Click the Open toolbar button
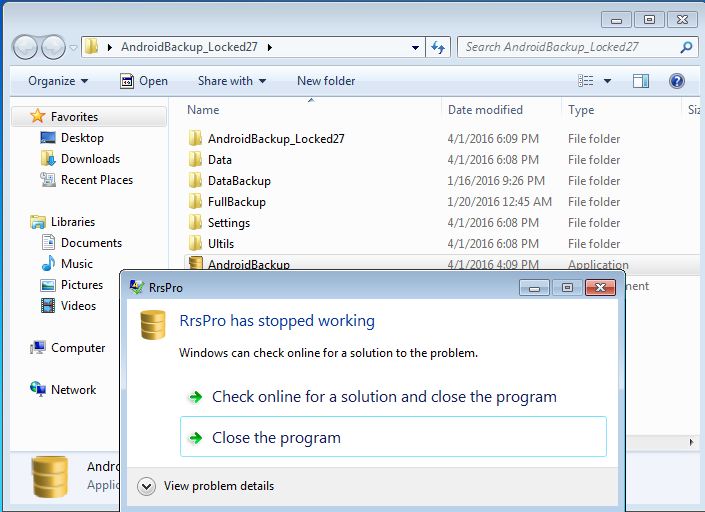 [144, 81]
